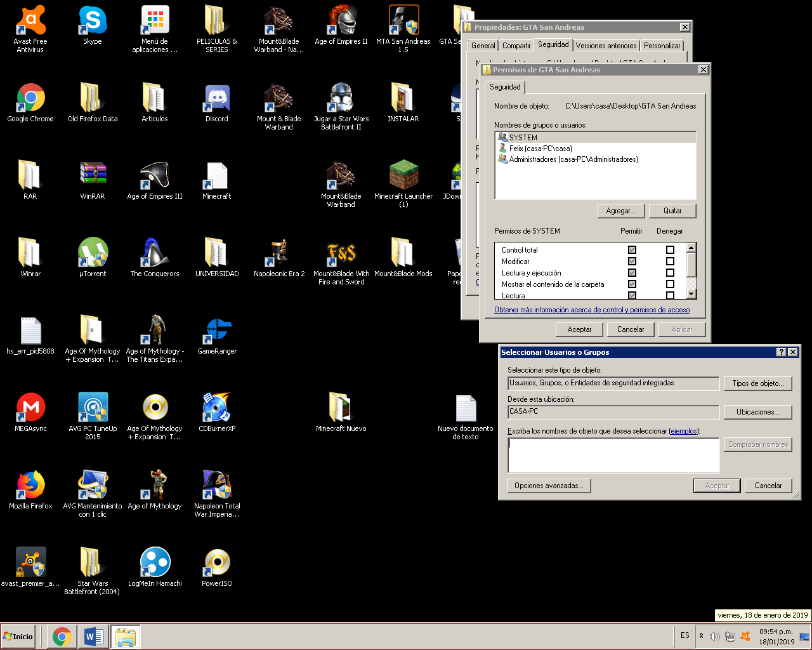Select Mount&Blade With Fire and Sword icon

(341, 262)
